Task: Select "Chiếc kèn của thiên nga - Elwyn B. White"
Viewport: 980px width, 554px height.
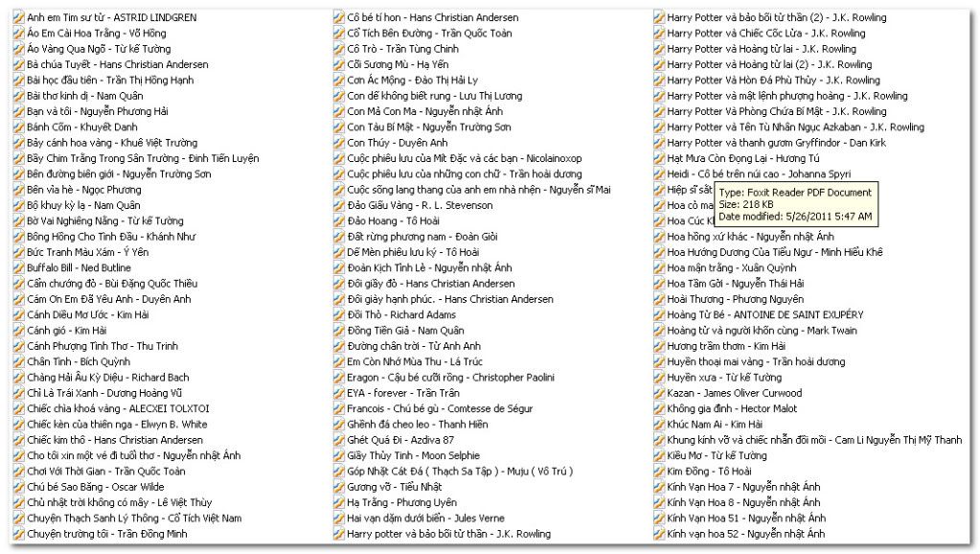Action: 118,424
